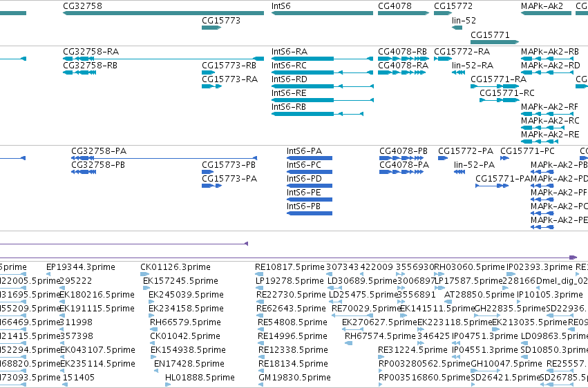The width and height of the screenshot is (588, 388).
Task: Select the RE10817.5prime EST label
Action: 290,267
